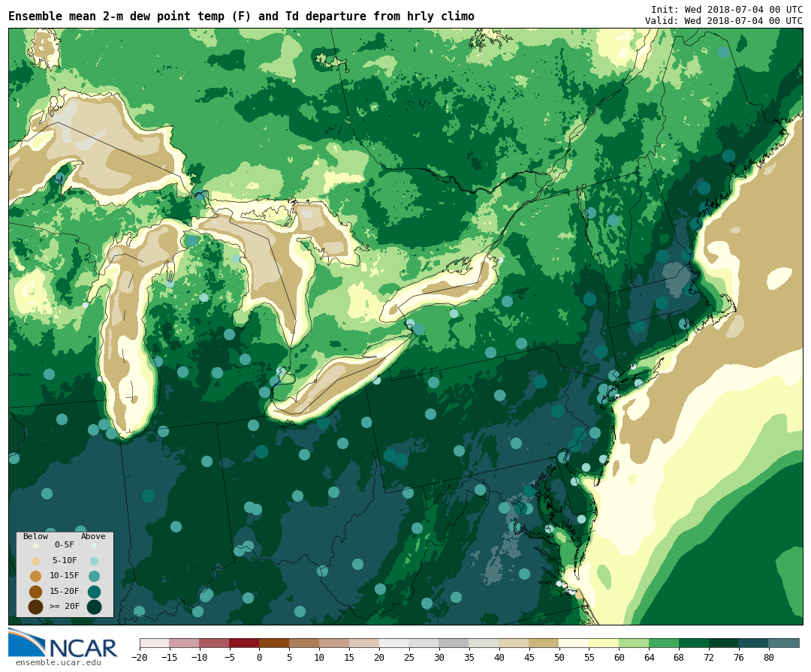Pick the 76 to 80 dark teal colorbar swatch
811x672 pixels.
(754, 643)
